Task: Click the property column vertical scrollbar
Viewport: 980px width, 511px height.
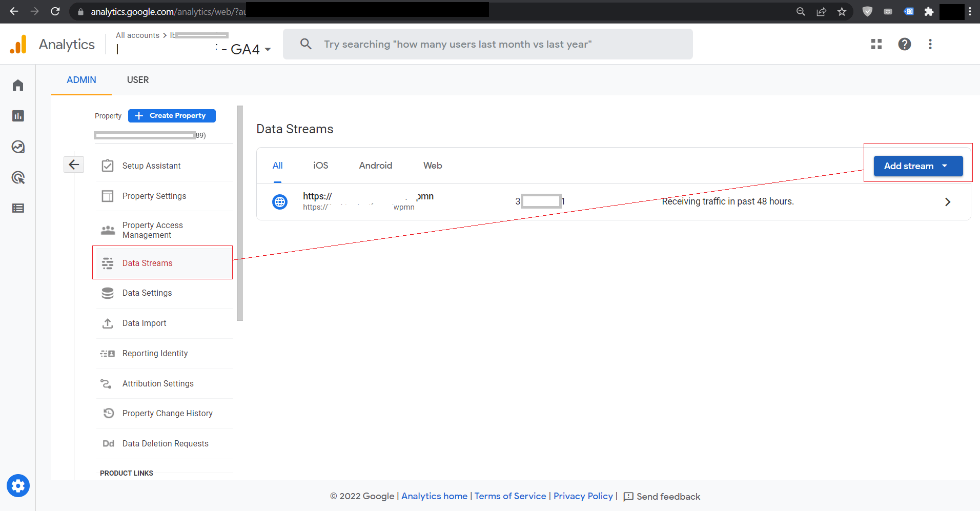Action: click(239, 213)
